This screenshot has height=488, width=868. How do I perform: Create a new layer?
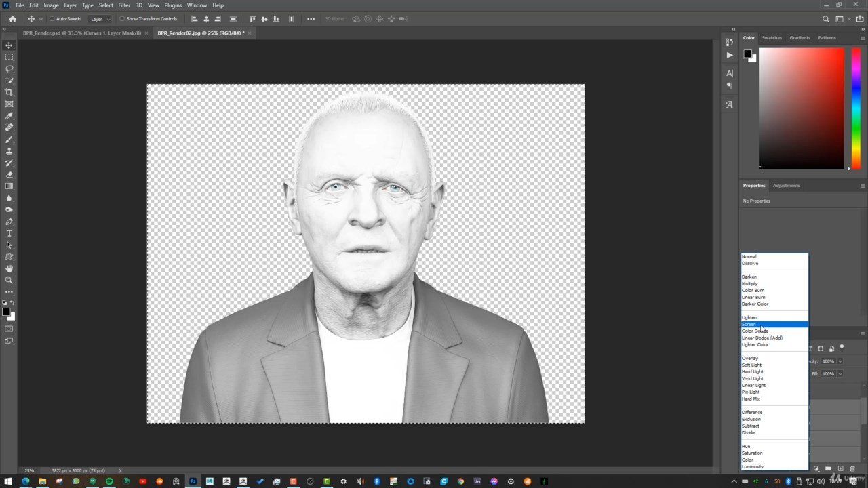point(842,468)
